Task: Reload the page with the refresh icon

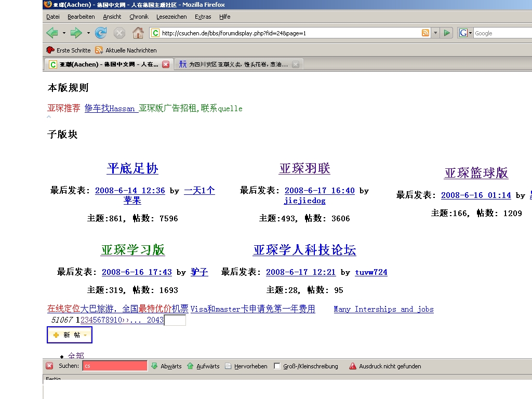Action: click(x=101, y=33)
